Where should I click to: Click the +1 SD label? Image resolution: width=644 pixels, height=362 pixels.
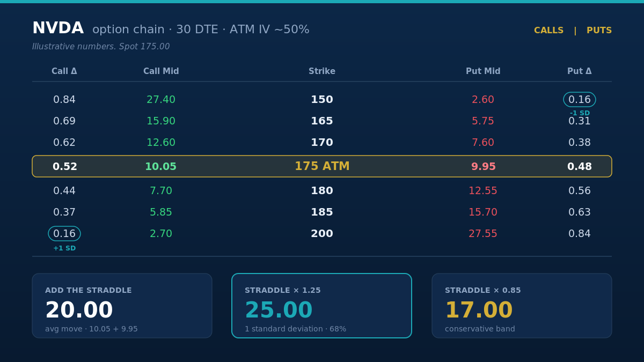coord(64,248)
